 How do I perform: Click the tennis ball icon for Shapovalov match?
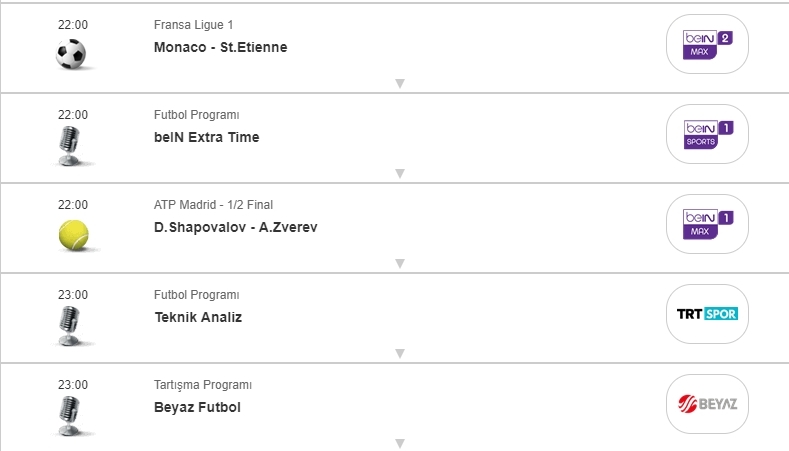(x=73, y=235)
